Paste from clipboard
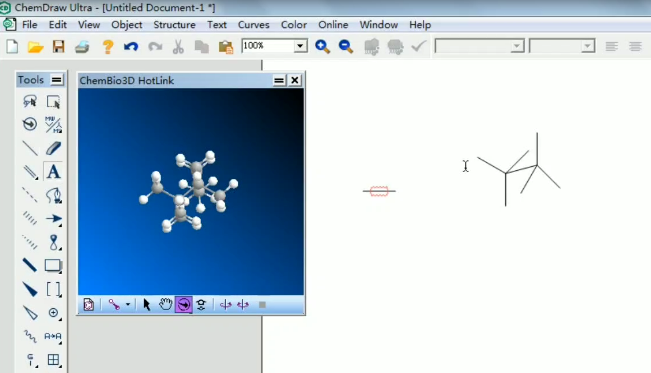Viewport: 651px width, 373px height. point(226,47)
